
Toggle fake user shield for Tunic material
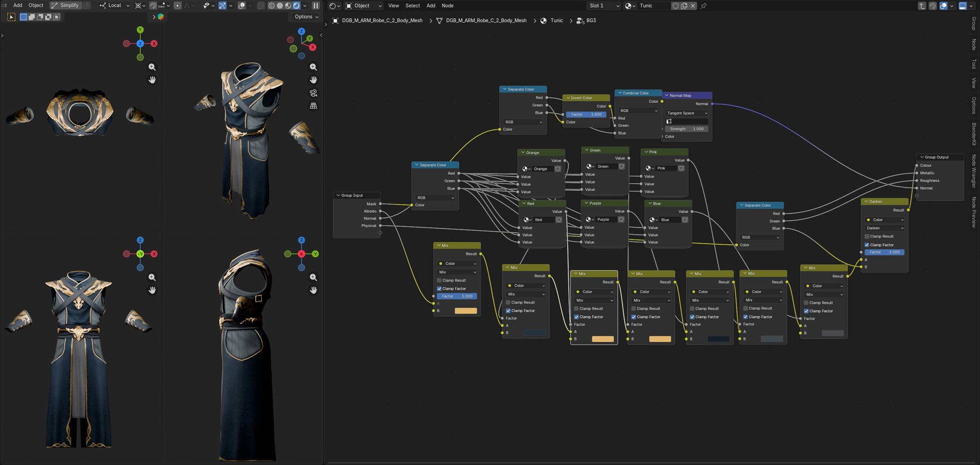coord(675,6)
